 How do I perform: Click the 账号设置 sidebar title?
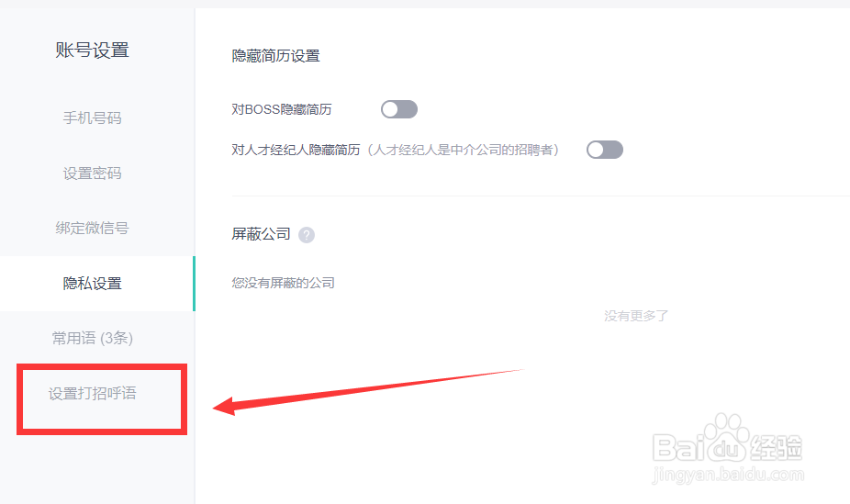pyautogui.click(x=92, y=50)
